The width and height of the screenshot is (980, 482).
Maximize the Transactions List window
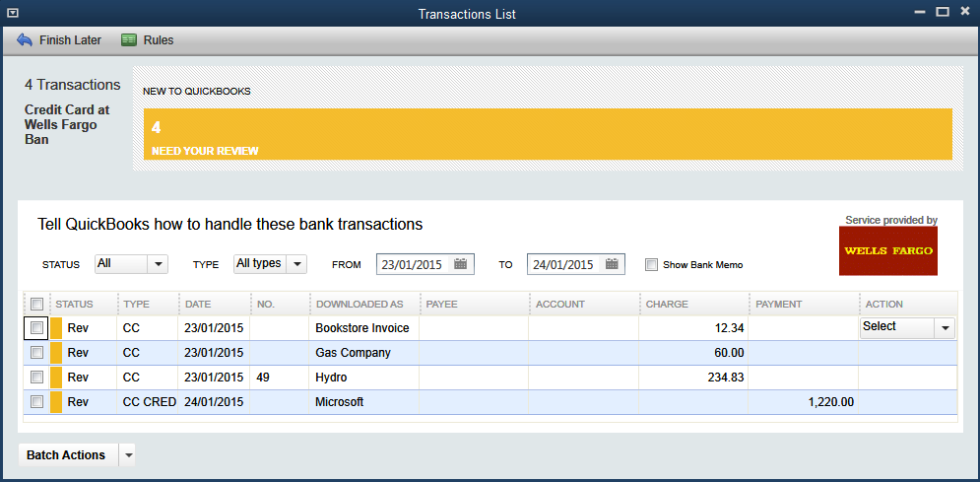[943, 13]
